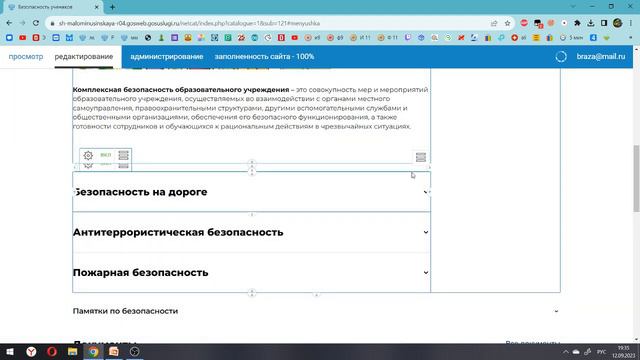Open Chrome profile avatar
The image size is (640, 360).
pyautogui.click(x=617, y=23)
